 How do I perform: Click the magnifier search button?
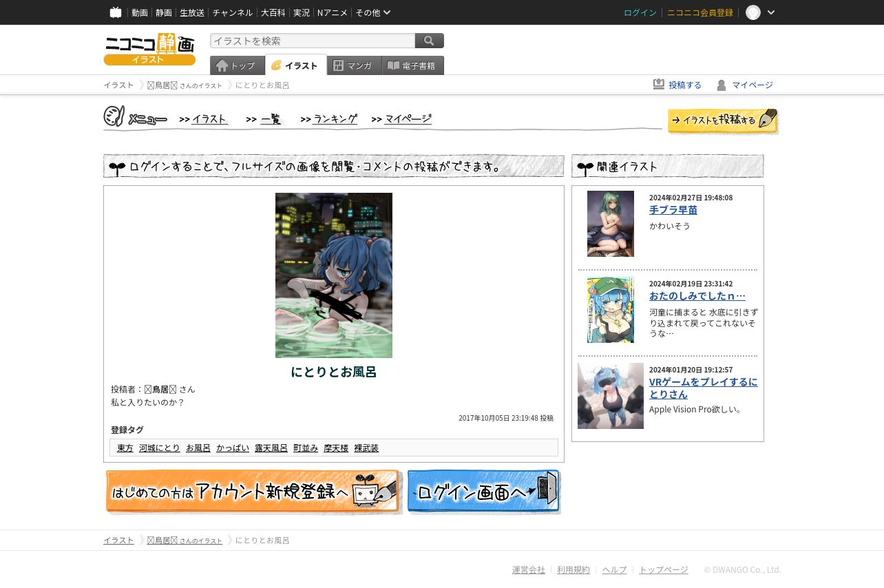pyautogui.click(x=430, y=41)
